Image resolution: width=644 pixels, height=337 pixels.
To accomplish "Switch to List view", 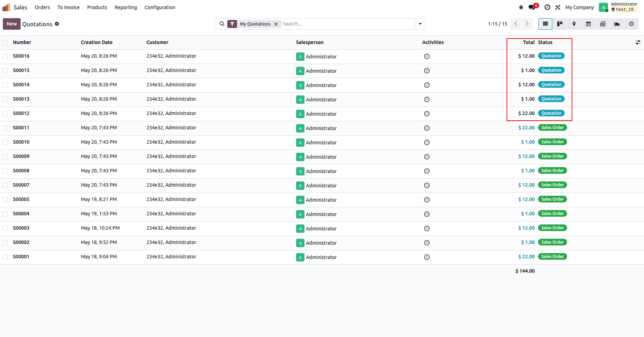I will coord(545,24).
